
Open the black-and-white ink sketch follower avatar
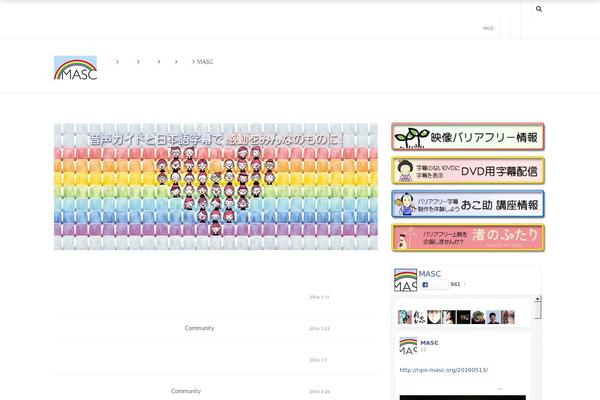tap(419, 317)
